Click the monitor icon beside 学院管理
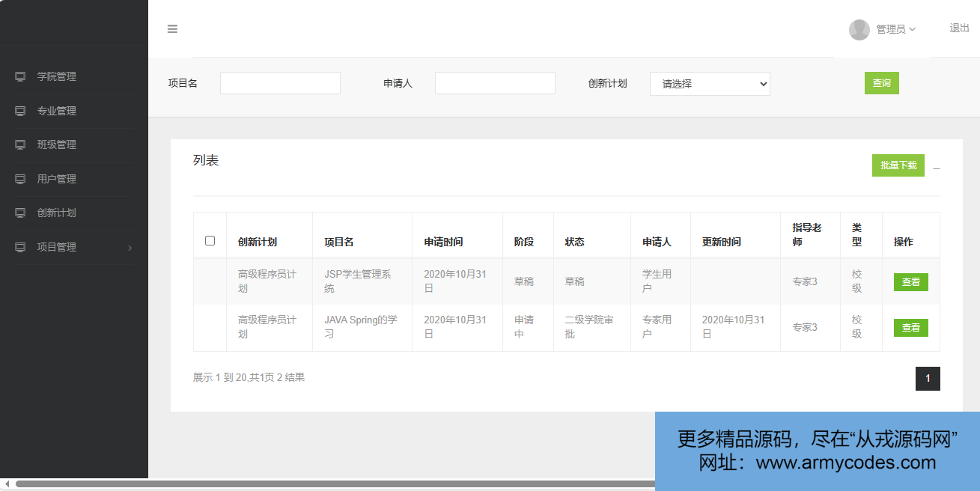Screen dimensions: 980x491 20,76
